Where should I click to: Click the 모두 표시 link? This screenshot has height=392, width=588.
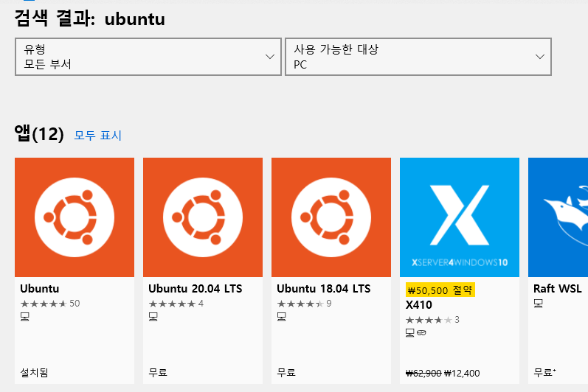click(98, 135)
